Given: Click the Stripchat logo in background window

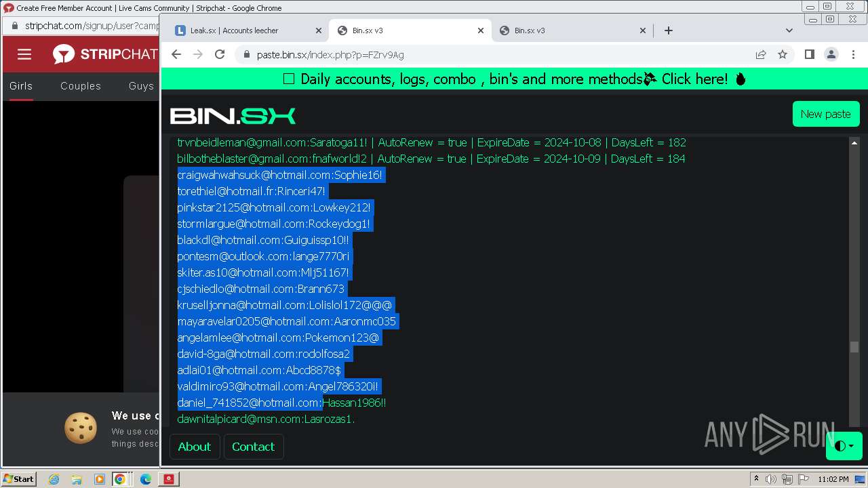Looking at the screenshot, I should point(105,54).
